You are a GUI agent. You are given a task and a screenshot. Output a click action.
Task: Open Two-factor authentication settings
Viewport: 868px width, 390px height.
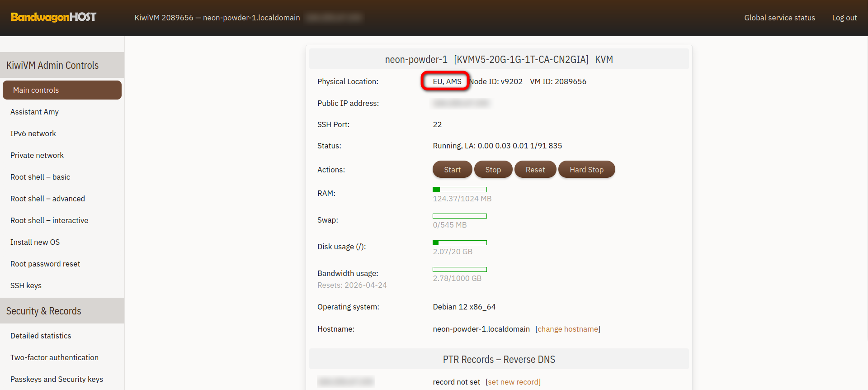(x=54, y=357)
